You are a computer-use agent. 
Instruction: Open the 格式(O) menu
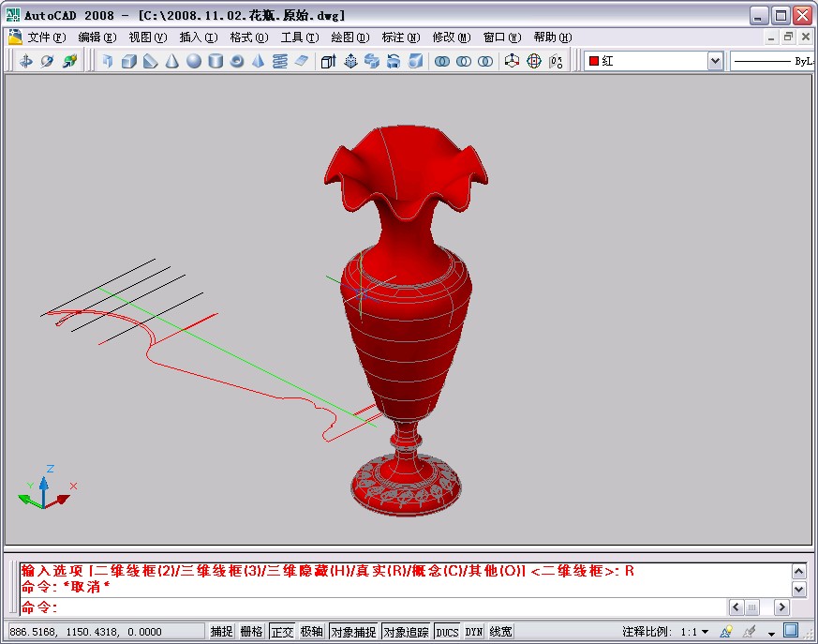coord(249,37)
